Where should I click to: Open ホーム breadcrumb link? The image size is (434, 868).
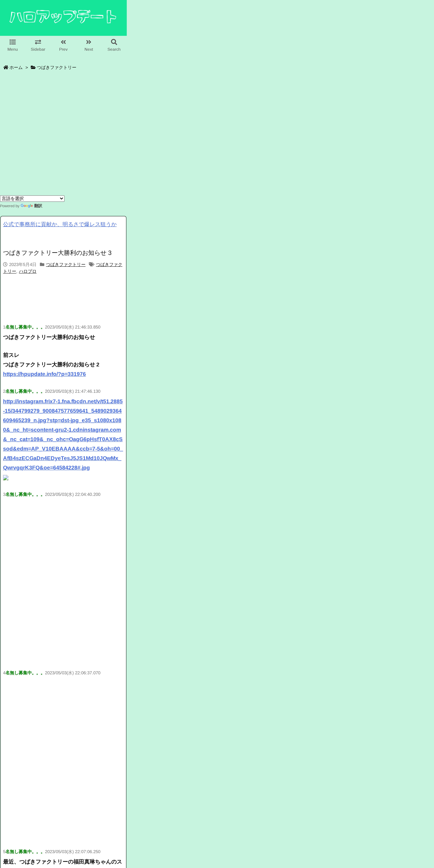point(16,67)
